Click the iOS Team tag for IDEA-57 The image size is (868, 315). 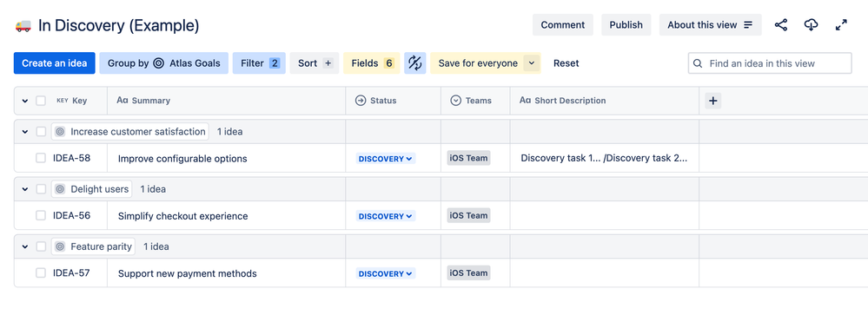469,273
